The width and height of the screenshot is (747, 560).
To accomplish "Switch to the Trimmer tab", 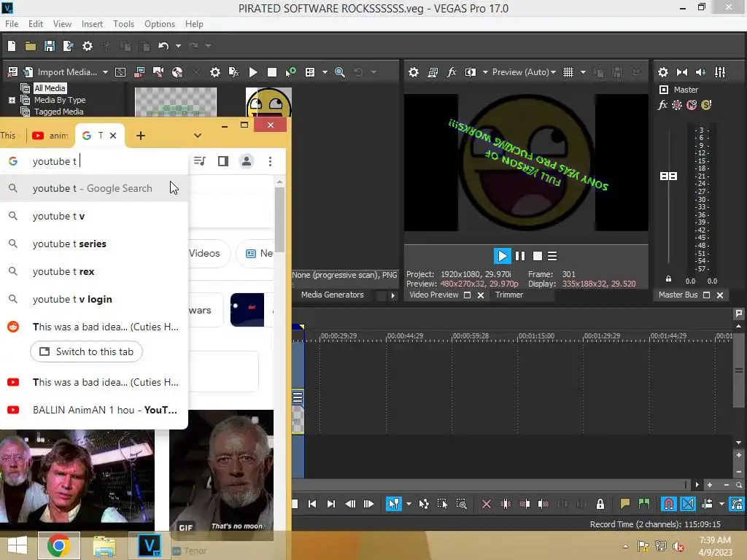I will (508, 295).
